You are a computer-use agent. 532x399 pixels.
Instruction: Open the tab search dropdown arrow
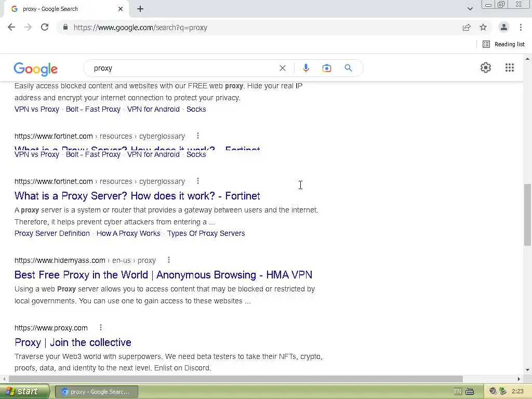[x=470, y=9]
